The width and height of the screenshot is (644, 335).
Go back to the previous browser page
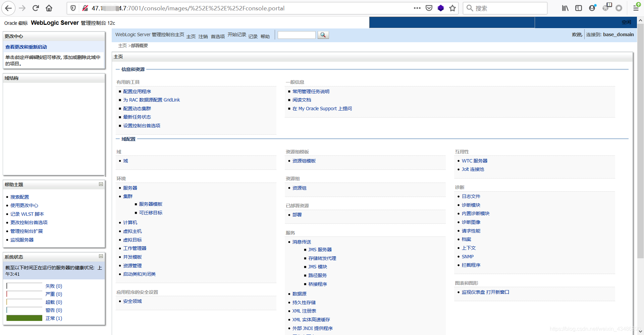click(x=8, y=8)
